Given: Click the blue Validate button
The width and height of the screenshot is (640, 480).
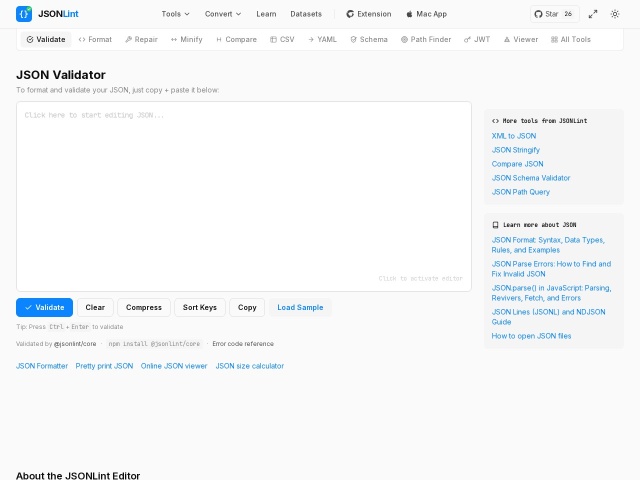Looking at the screenshot, I should click(44, 307).
